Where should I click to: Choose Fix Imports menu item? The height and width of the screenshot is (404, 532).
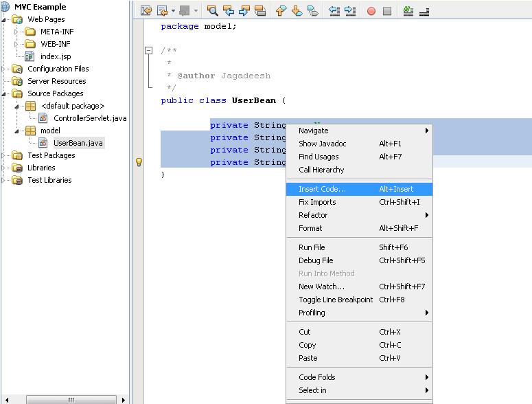click(x=359, y=202)
